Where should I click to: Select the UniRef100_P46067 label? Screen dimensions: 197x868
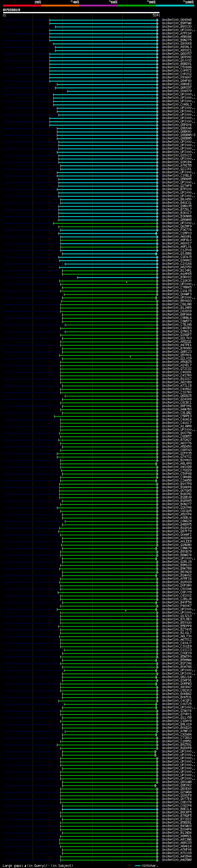click(177, 606)
